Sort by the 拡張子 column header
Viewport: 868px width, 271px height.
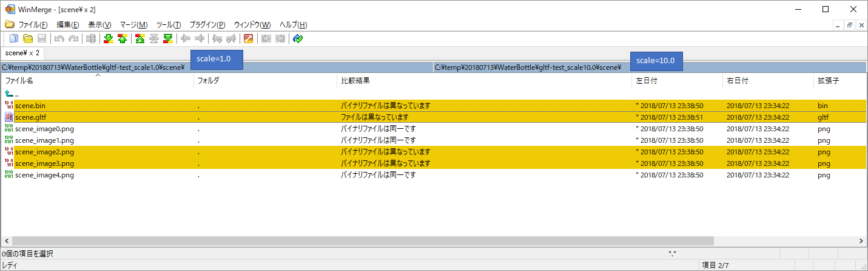pos(839,80)
